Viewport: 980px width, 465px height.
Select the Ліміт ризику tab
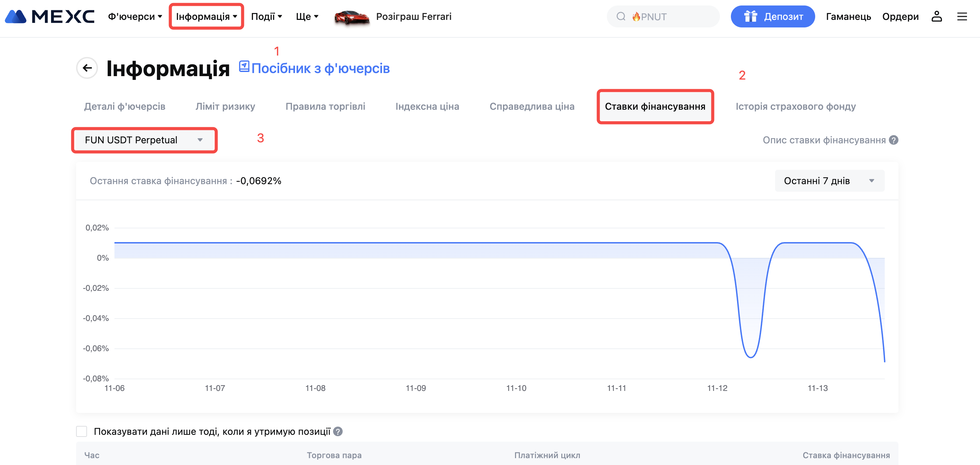point(225,107)
